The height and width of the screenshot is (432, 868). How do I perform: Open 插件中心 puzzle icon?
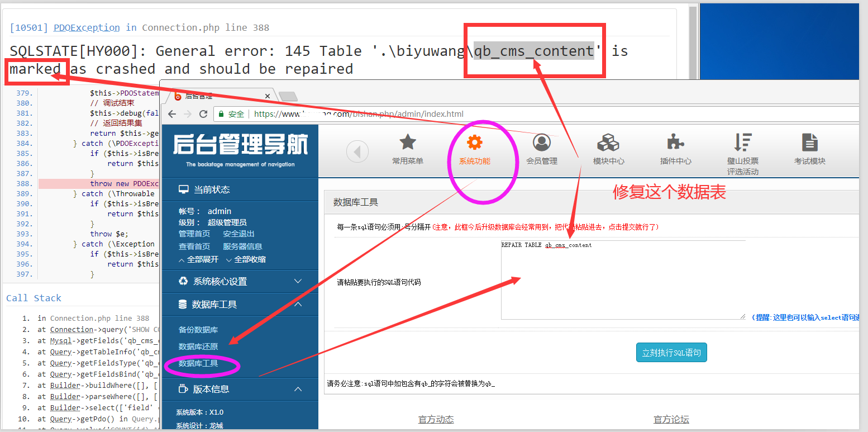(x=675, y=143)
